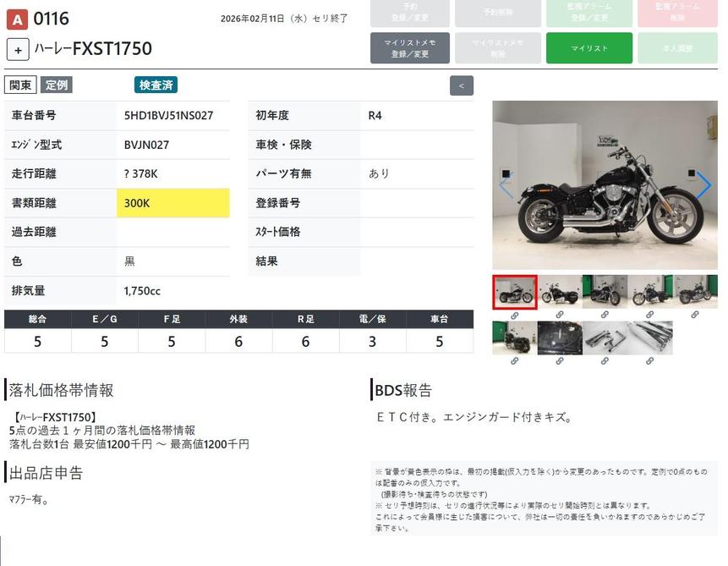728x566 pixels.
Task: Click link icon under engine close-up thumbnail
Action: [560, 361]
